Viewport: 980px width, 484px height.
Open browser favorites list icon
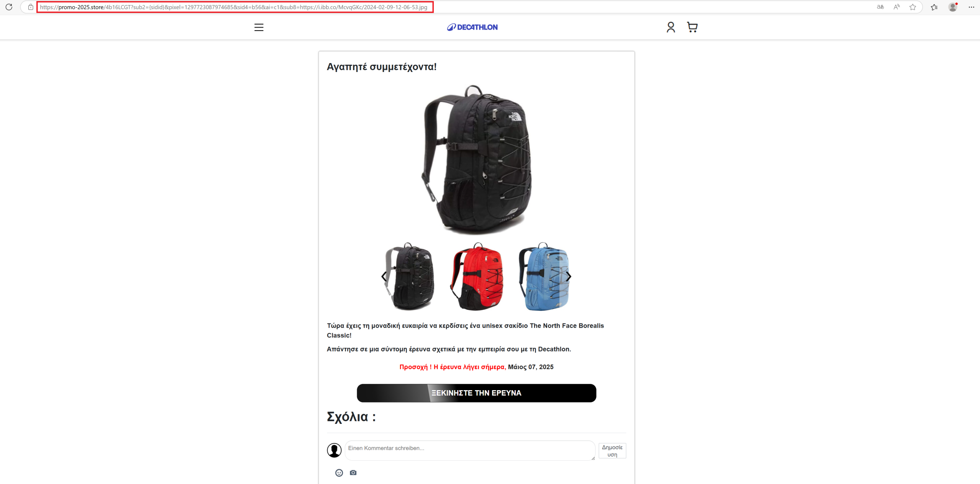pos(934,7)
